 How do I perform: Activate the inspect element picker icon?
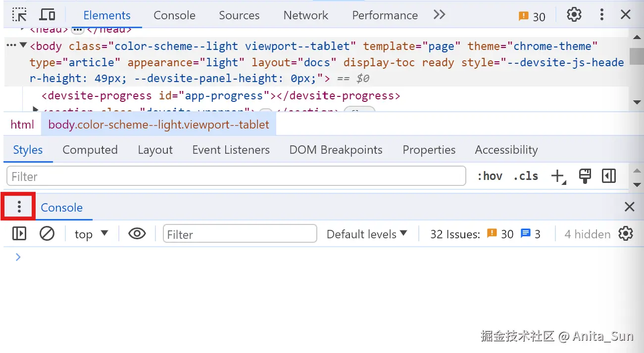pyautogui.click(x=20, y=15)
